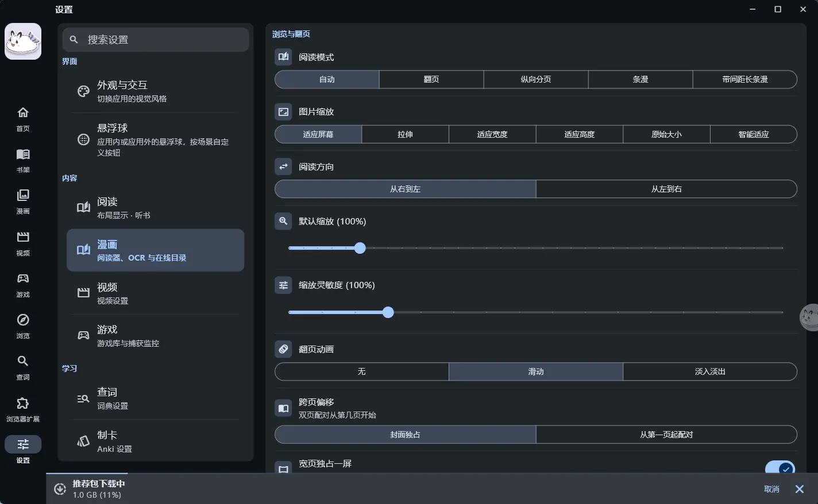The image size is (818, 504).
Task: Cancel the download with 取消
Action: (x=771, y=489)
